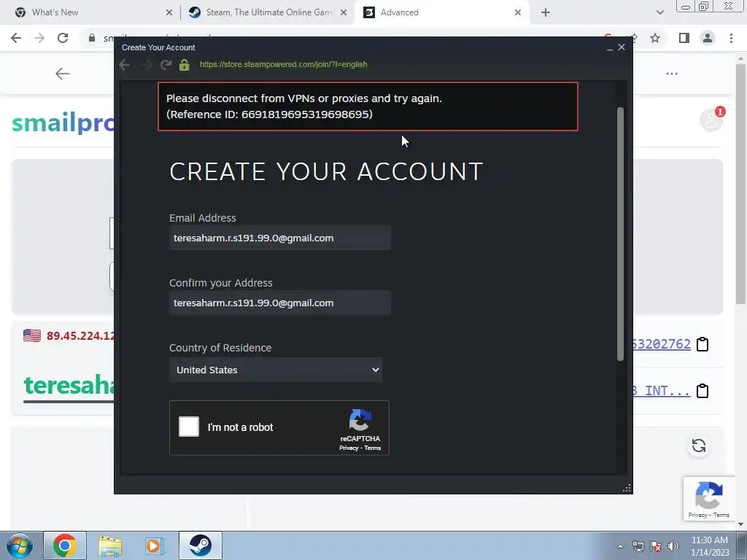Click the smailpro logo
The image size is (747, 560).
[x=63, y=122]
